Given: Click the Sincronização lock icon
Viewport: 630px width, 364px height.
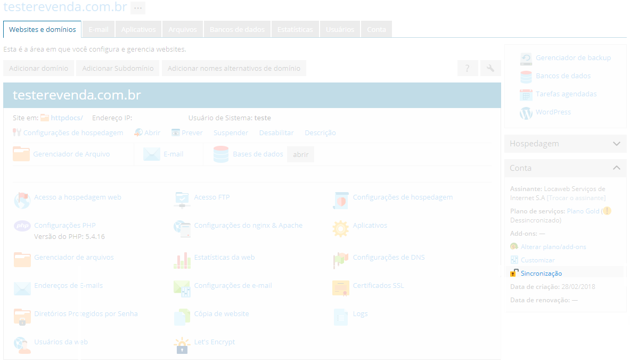Looking at the screenshot, I should coord(514,274).
